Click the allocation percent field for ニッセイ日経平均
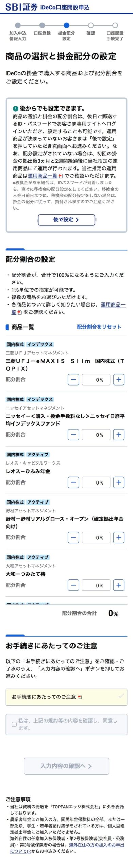This screenshot has width=133, height=868. tap(96, 434)
